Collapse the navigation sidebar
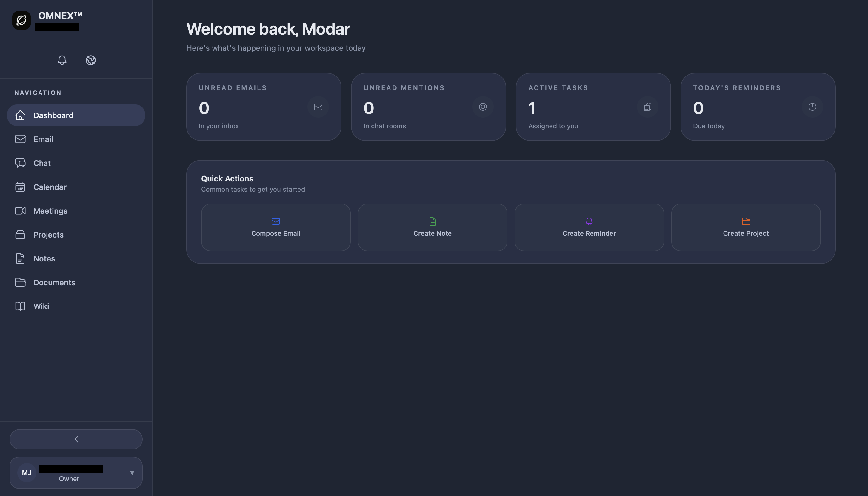 click(x=76, y=439)
